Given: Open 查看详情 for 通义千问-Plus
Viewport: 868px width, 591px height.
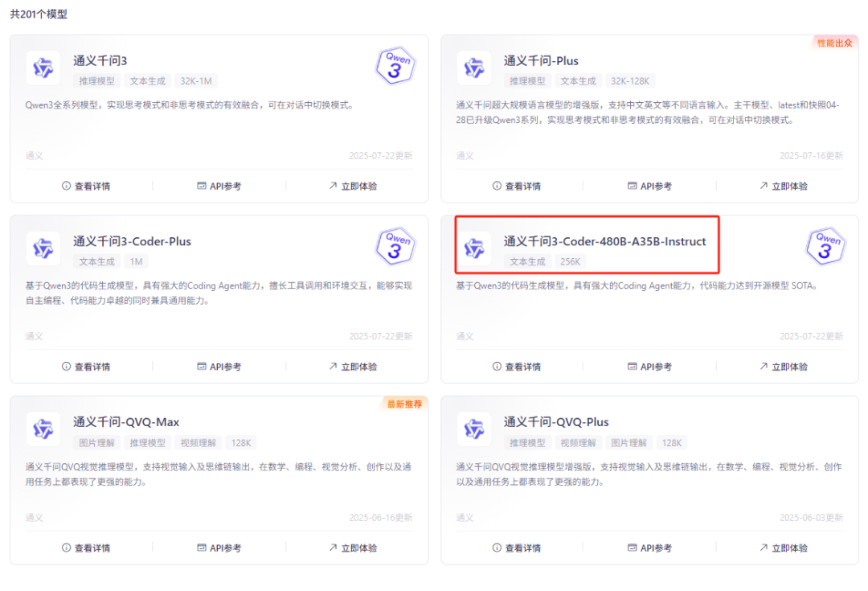Looking at the screenshot, I should 517,186.
